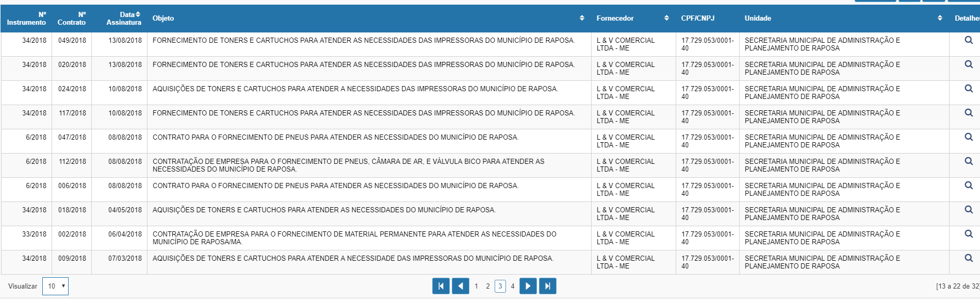Screen dimensions: 980x303
Task: Go to the previous page of results
Action: [x=460, y=286]
